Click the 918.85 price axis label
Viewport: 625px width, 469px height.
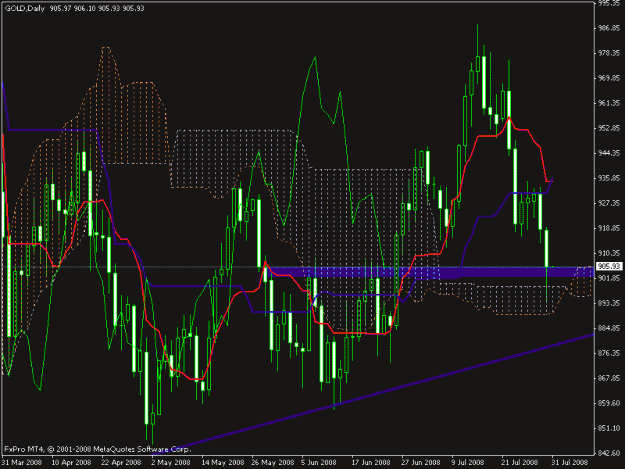609,228
